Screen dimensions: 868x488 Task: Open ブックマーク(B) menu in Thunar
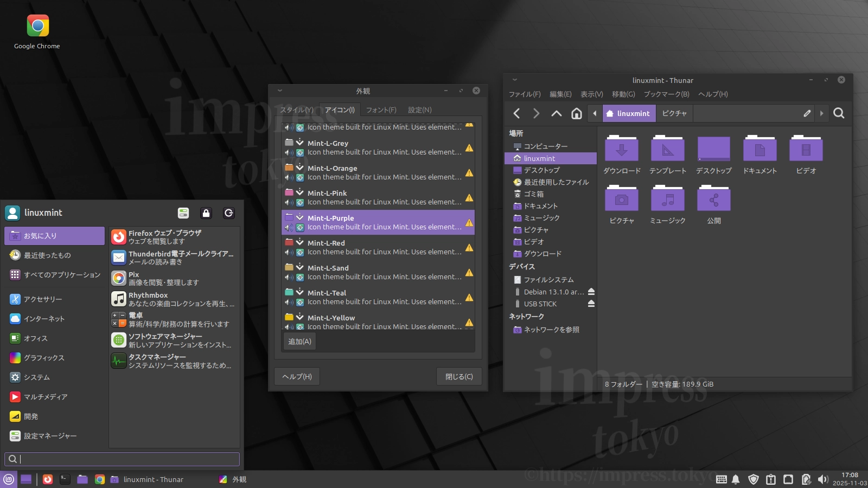(666, 94)
